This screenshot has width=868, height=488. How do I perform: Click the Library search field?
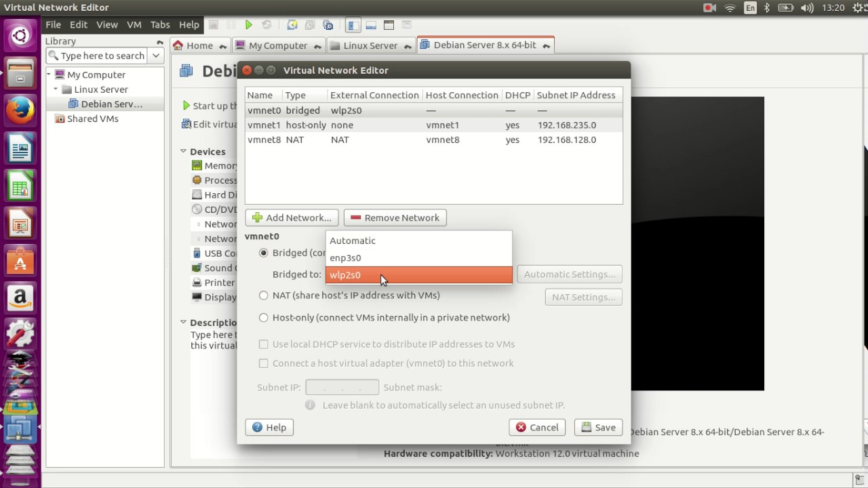pyautogui.click(x=98, y=56)
